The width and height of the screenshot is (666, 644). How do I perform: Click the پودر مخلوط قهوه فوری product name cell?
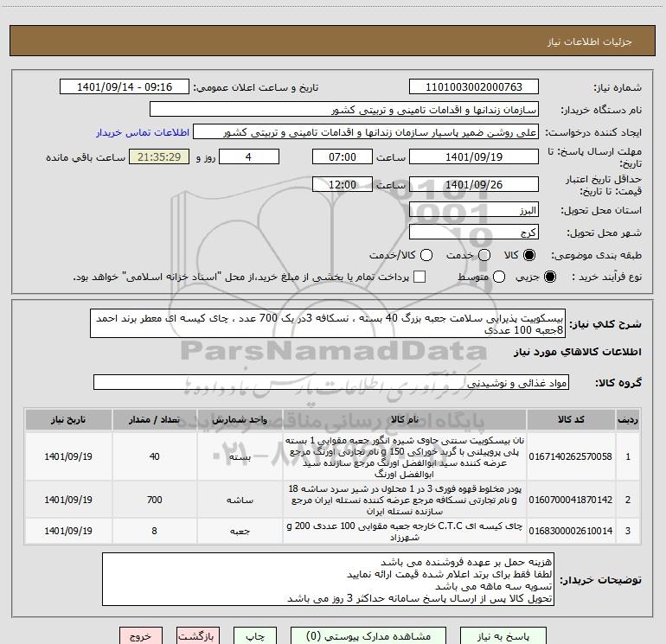tap(405, 500)
